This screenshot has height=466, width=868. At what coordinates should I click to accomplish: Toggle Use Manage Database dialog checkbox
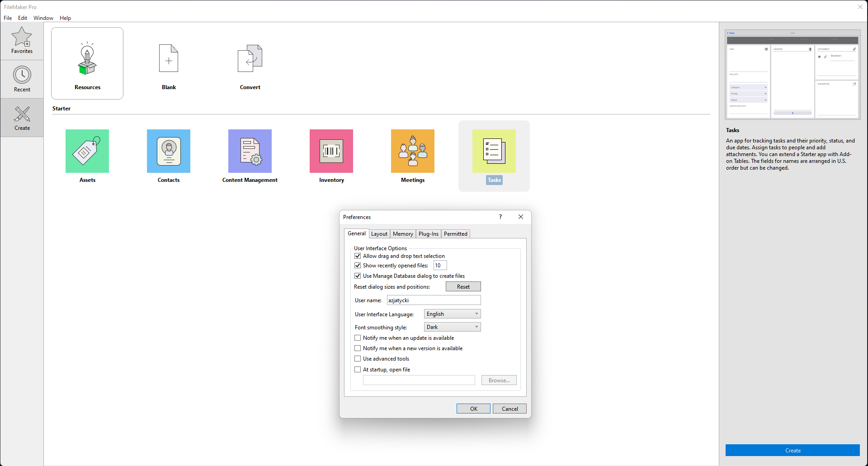pyautogui.click(x=358, y=276)
